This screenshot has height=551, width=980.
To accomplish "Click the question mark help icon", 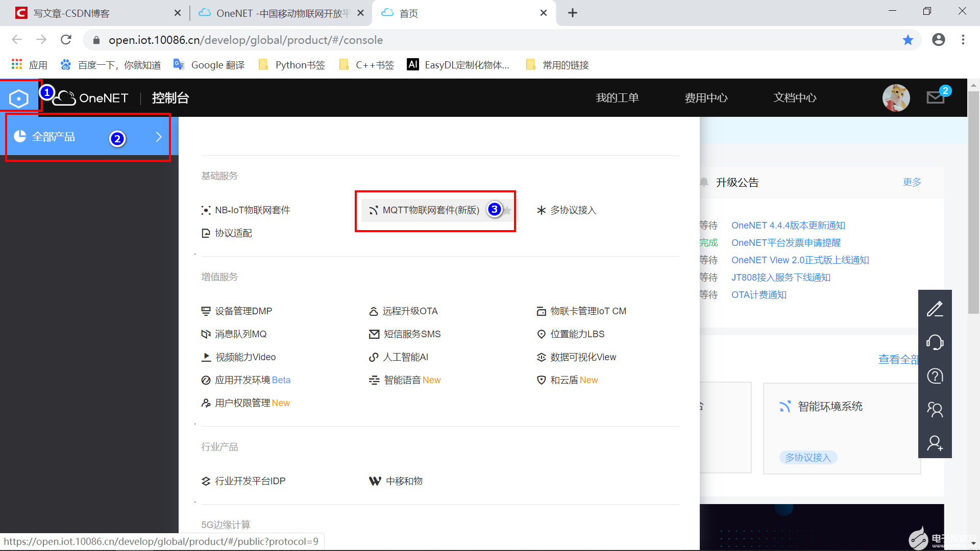I will 935,376.
